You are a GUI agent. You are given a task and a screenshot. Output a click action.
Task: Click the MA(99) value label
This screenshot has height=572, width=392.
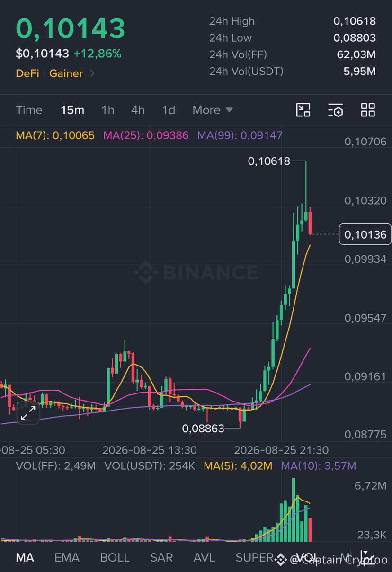[x=240, y=135]
